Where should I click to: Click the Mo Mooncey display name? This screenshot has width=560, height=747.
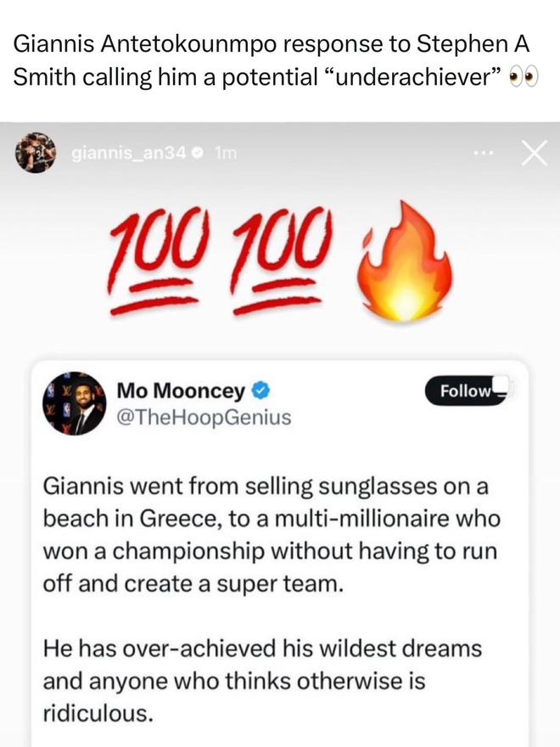(180, 390)
